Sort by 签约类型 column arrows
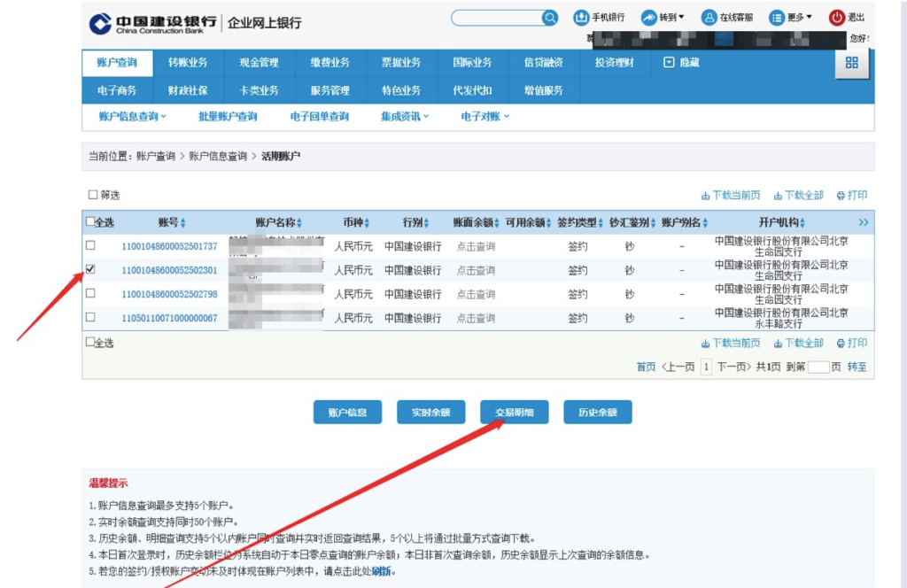The height and width of the screenshot is (588, 907). point(601,223)
